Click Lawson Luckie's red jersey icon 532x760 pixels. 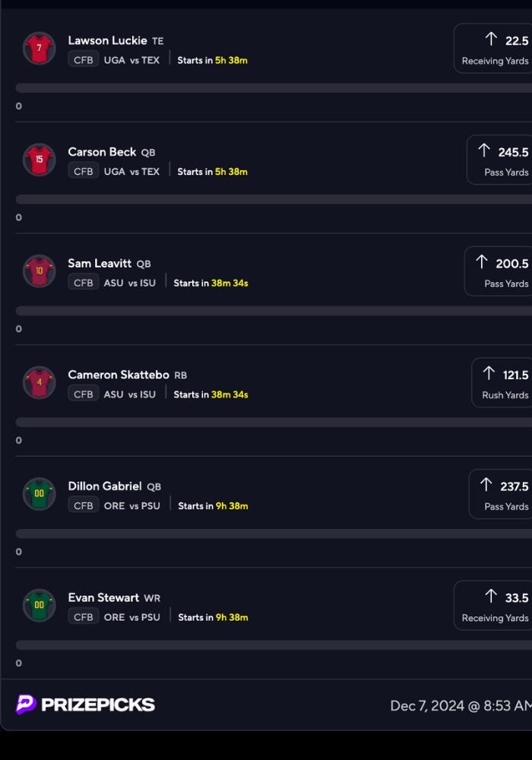[39, 48]
